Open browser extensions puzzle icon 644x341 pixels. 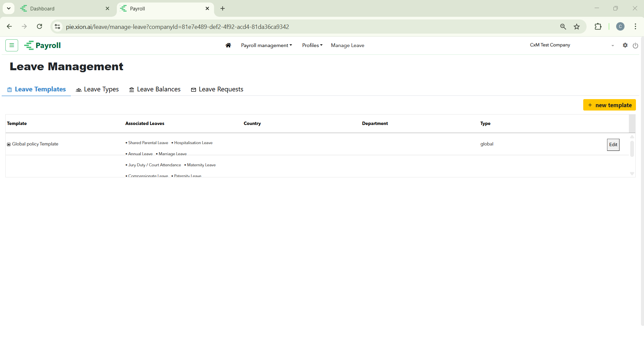(x=598, y=27)
